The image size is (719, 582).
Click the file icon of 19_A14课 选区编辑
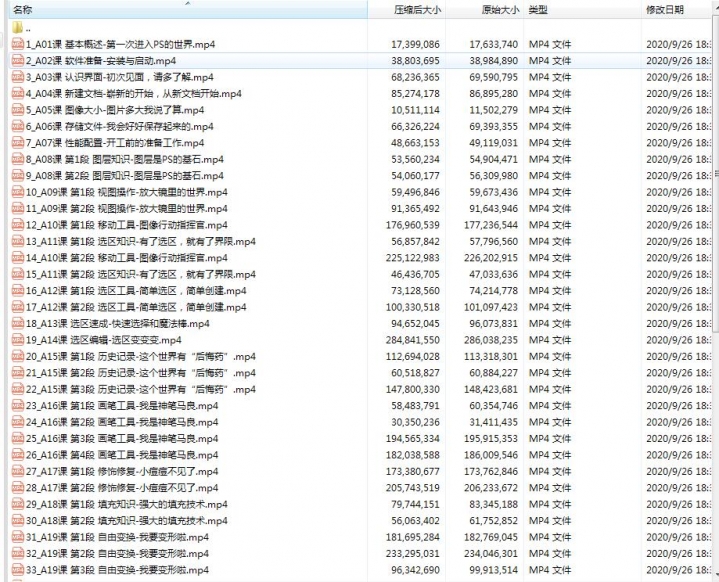(18, 340)
